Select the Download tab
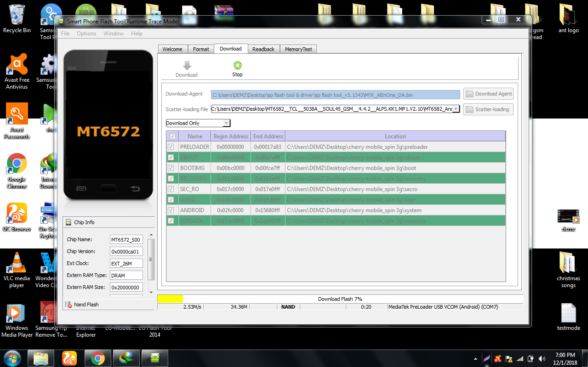This screenshot has width=588, height=367. pyautogui.click(x=231, y=49)
